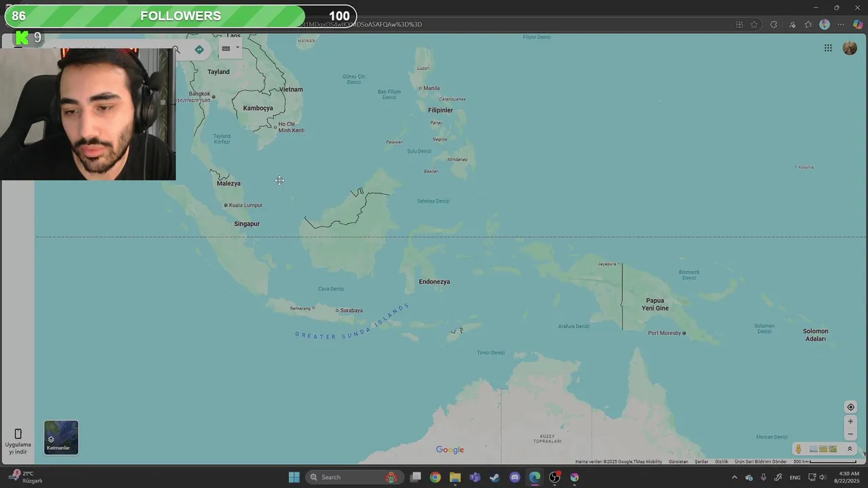Image resolution: width=868 pixels, height=488 pixels.
Task: Click the Şartlar link
Action: point(701,462)
